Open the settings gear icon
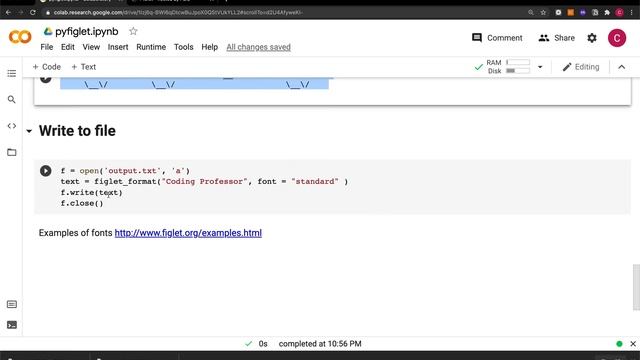640x360 pixels. coord(592,38)
